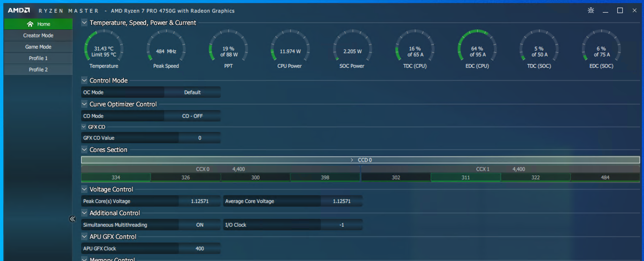Collapse the Memory Control section
The height and width of the screenshot is (261, 644).
point(84,259)
